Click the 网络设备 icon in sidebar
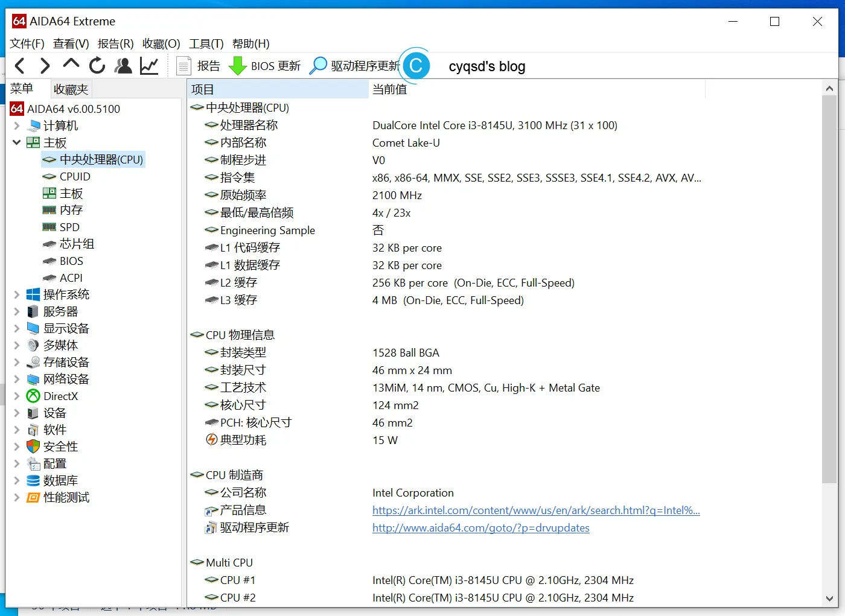The height and width of the screenshot is (616, 845). point(33,379)
